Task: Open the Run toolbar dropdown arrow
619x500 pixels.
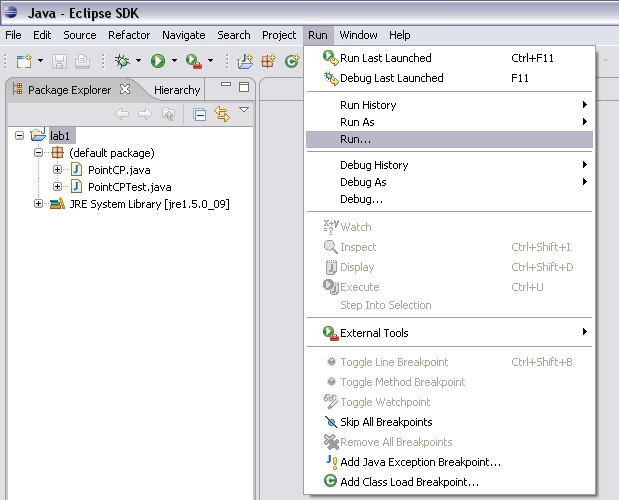Action: tap(174, 61)
